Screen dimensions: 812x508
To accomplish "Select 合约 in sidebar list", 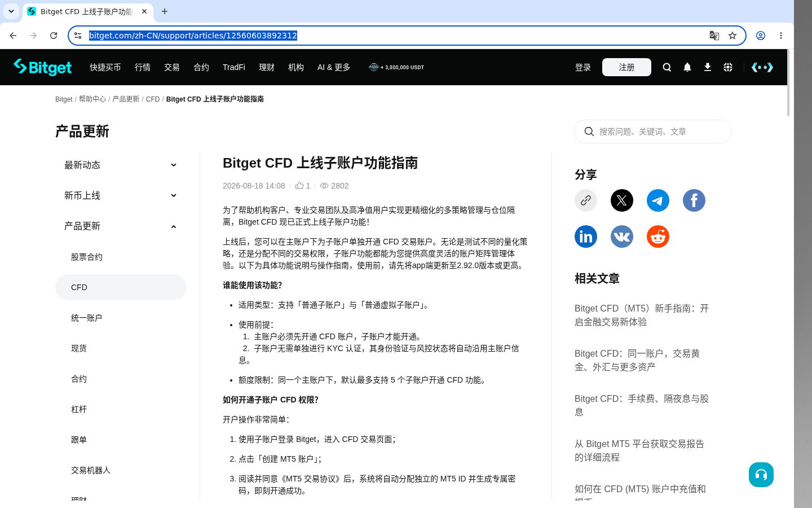I will pyautogui.click(x=121, y=379).
